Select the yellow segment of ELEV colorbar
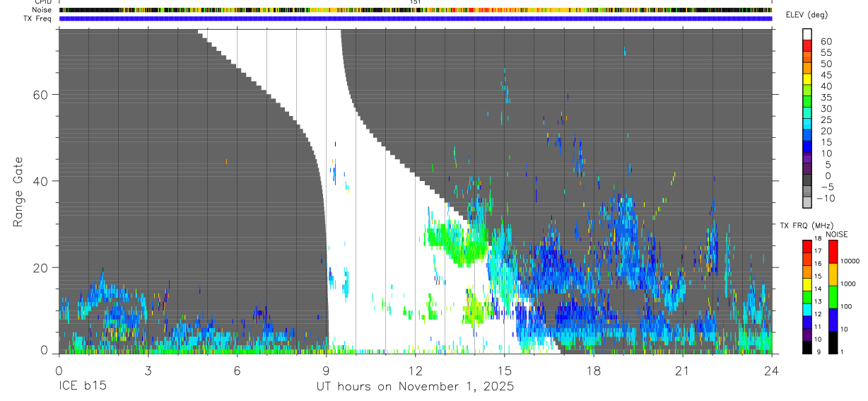The width and height of the screenshot is (868, 401). pos(807,79)
